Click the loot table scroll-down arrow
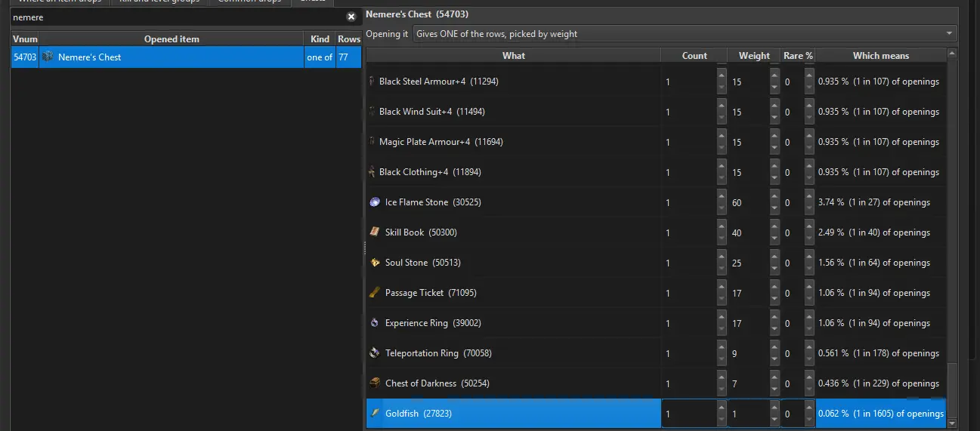980x431 pixels. (x=952, y=423)
